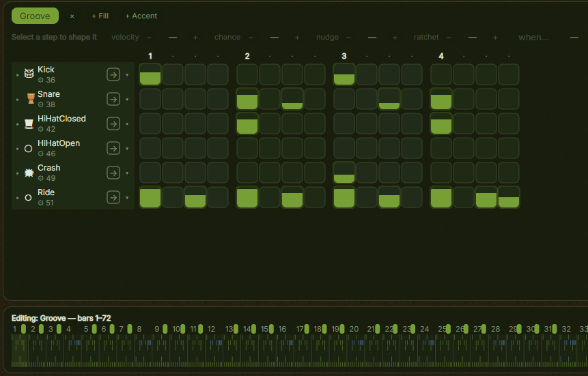Click the Snare low-velocity step after beat 2
The width and height of the screenshot is (588, 376).
pyautogui.click(x=292, y=99)
